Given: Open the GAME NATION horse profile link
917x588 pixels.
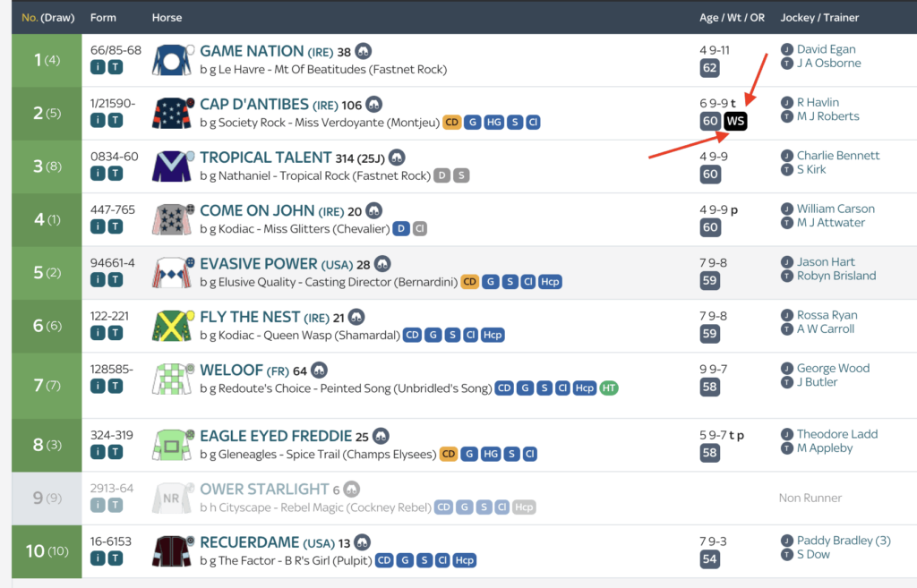Looking at the screenshot, I should coord(252,51).
